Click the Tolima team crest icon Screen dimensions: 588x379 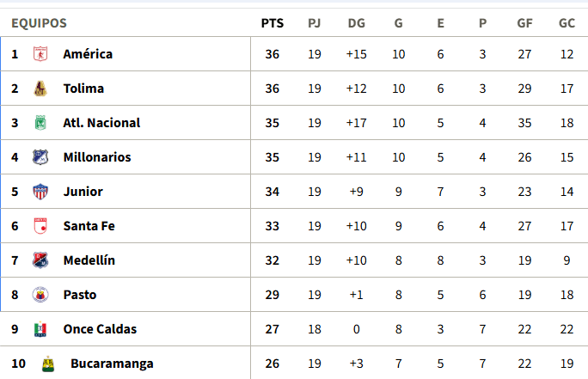[x=40, y=89]
